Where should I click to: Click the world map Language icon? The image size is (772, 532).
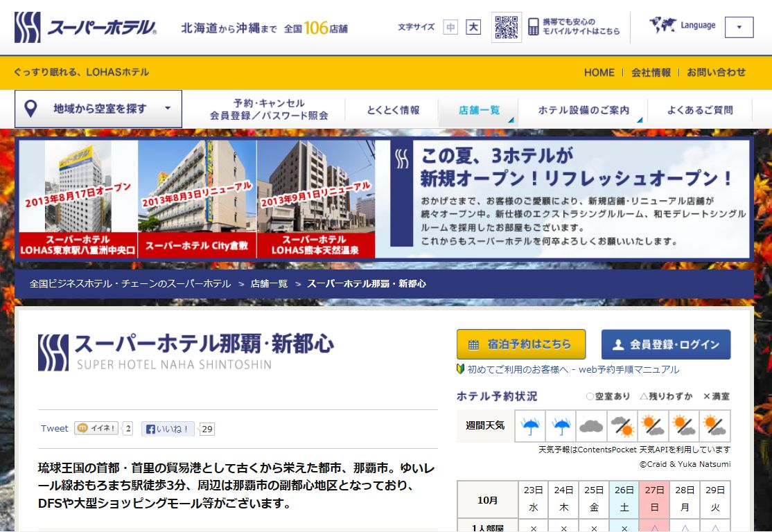coord(663,25)
